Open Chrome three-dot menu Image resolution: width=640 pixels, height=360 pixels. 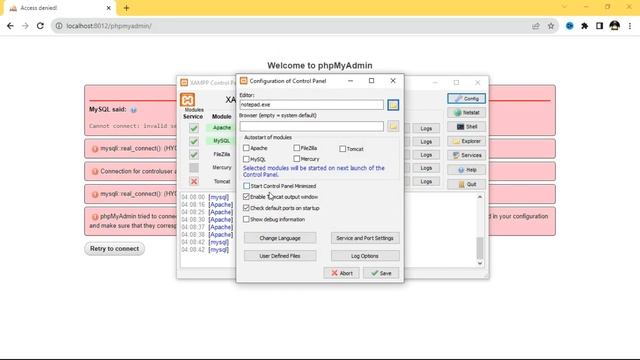(630, 26)
